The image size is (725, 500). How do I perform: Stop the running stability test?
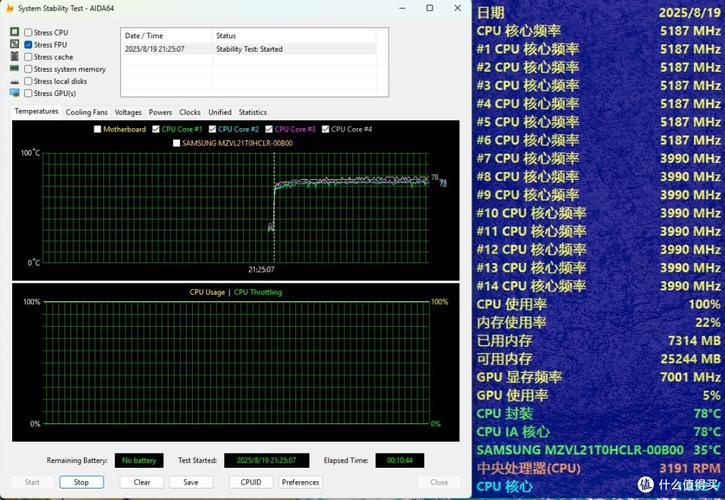pos(81,482)
